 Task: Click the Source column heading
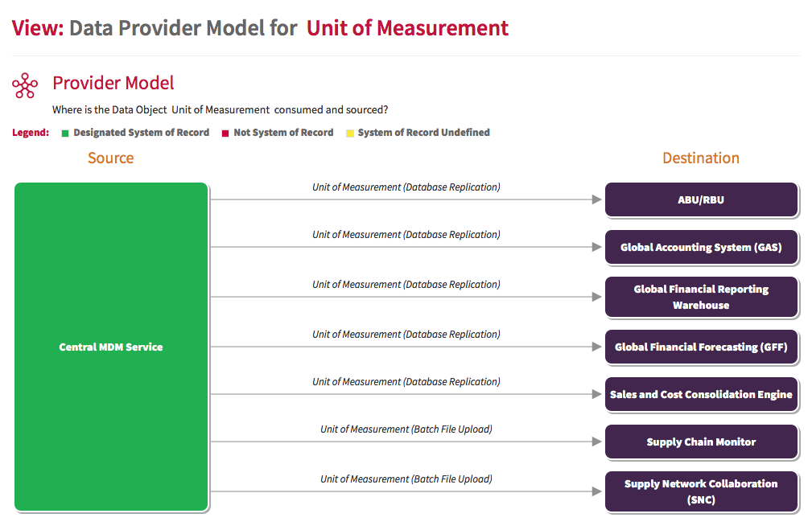click(111, 158)
